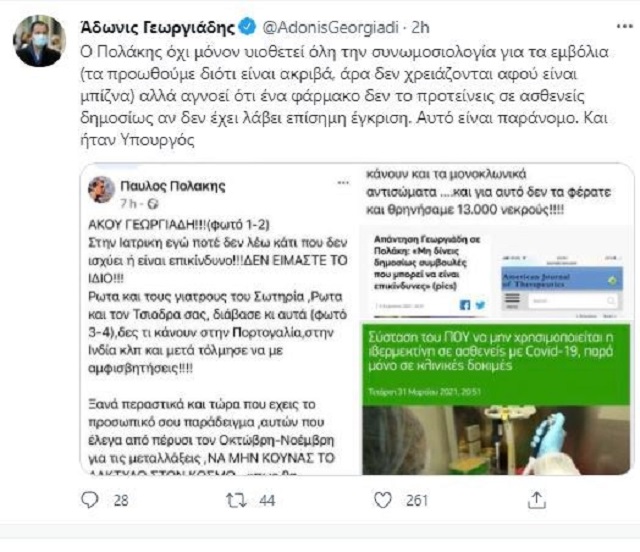Open the tweet's three-dot more menu
640x552 pixels.
tap(624, 27)
